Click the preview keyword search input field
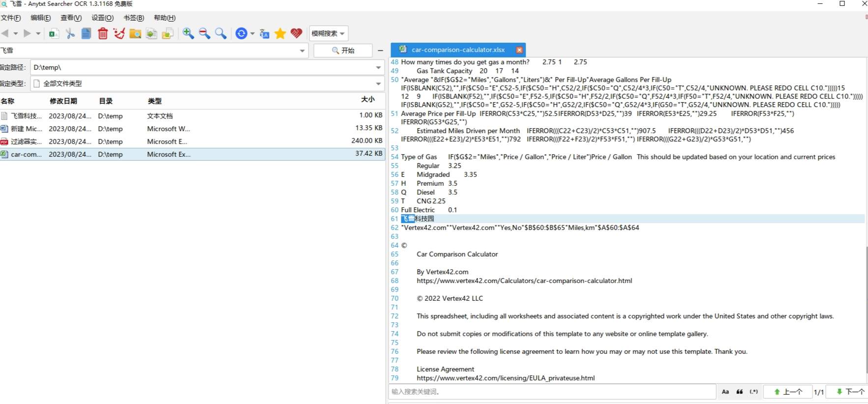Viewport: 868px width, 404px height. tap(550, 392)
